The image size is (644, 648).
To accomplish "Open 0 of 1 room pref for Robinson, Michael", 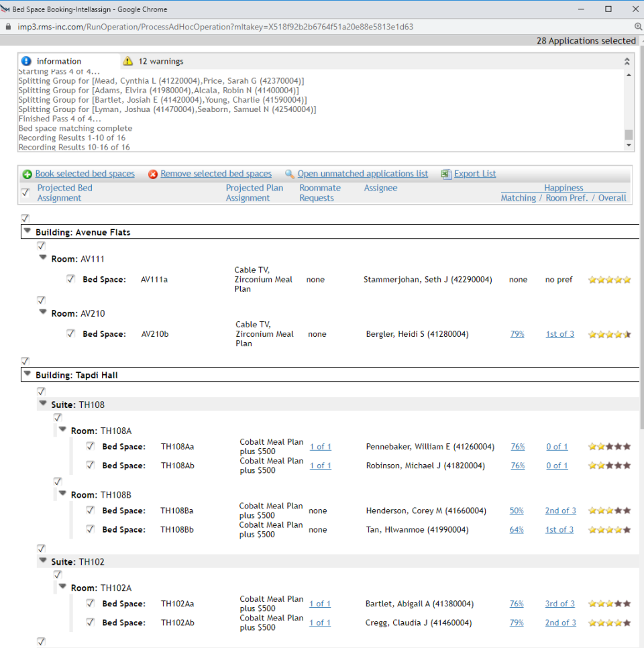I will coord(557,466).
